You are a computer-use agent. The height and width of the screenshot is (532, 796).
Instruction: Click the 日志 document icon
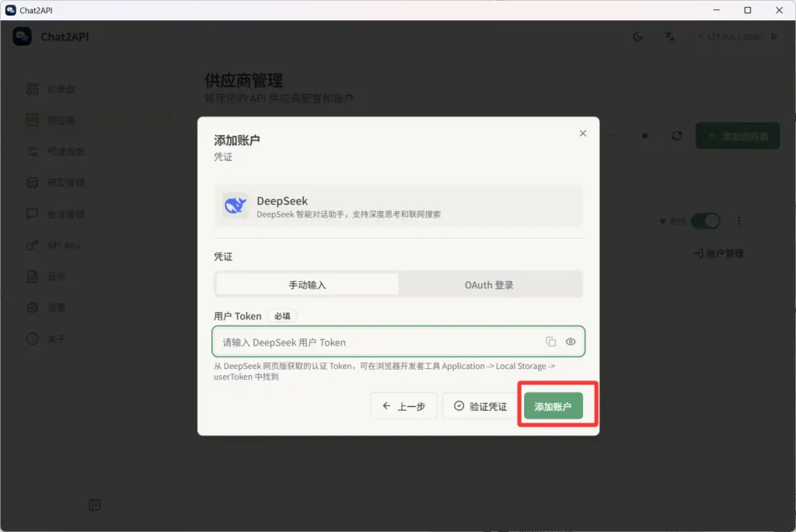[32, 276]
